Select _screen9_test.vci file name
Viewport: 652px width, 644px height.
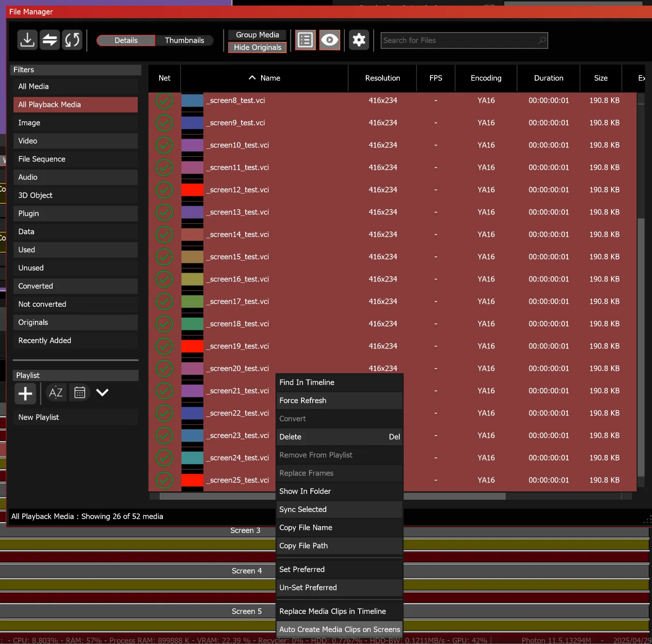click(235, 123)
